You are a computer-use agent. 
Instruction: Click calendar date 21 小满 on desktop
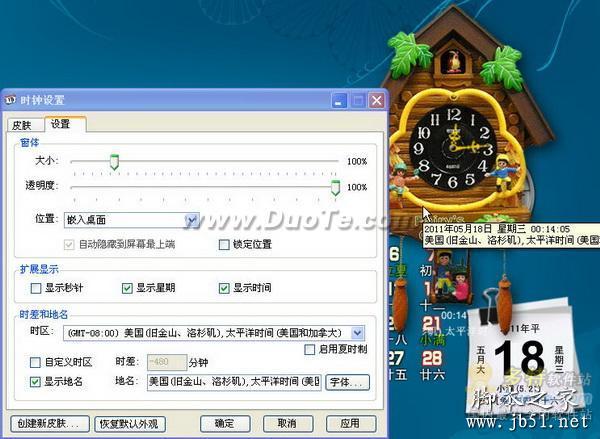[432, 323]
